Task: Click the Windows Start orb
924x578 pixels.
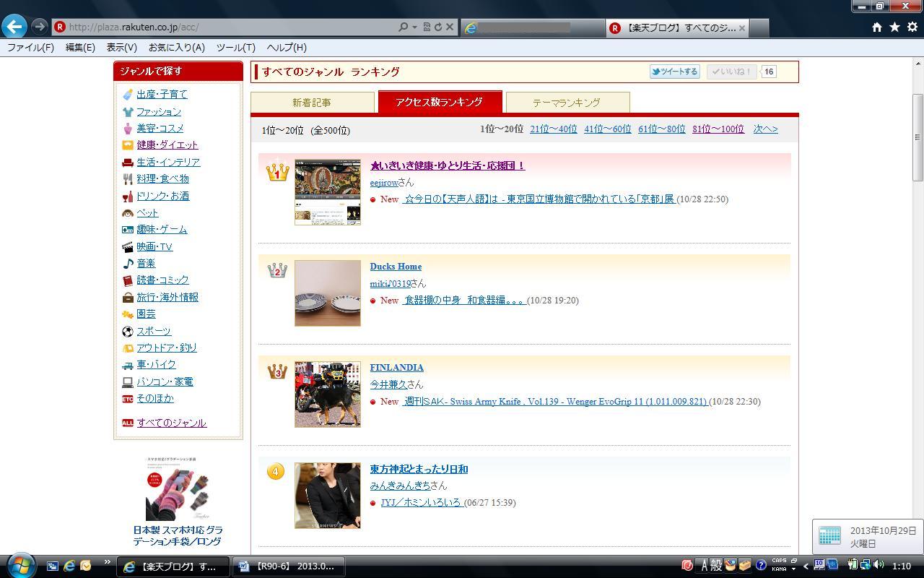Action: pyautogui.click(x=19, y=565)
